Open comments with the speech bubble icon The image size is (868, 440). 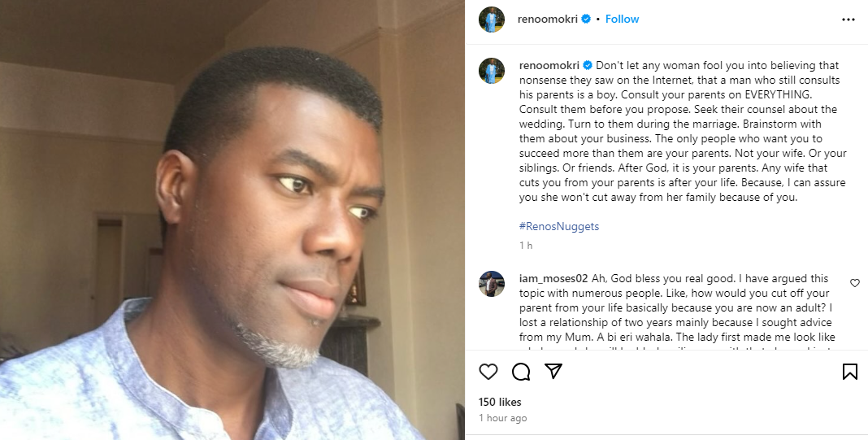(521, 372)
